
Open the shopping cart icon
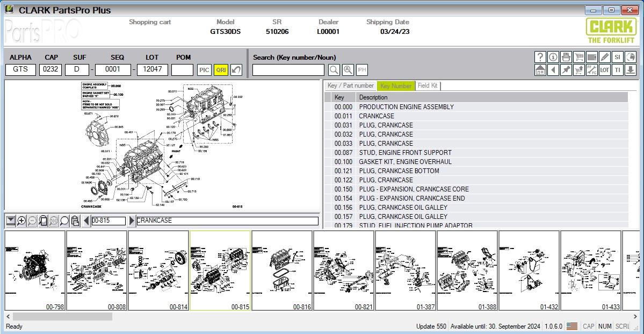coord(578,57)
